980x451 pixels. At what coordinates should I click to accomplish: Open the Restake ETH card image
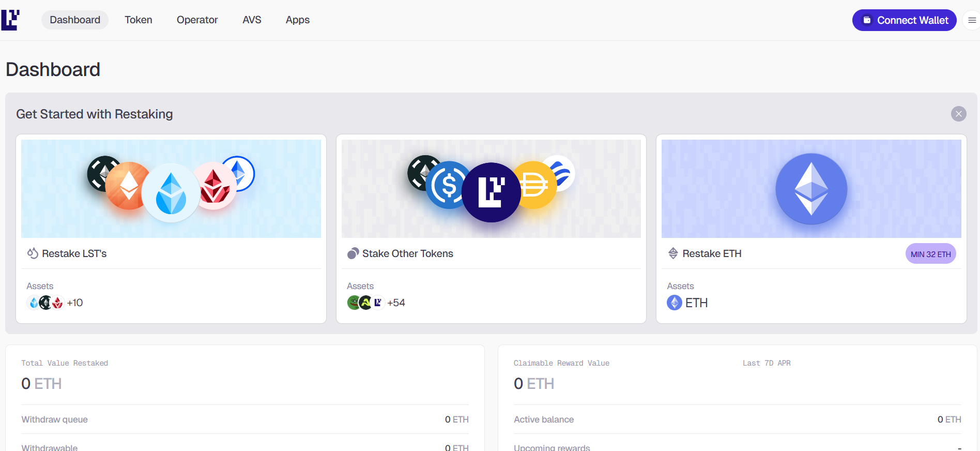pos(811,189)
